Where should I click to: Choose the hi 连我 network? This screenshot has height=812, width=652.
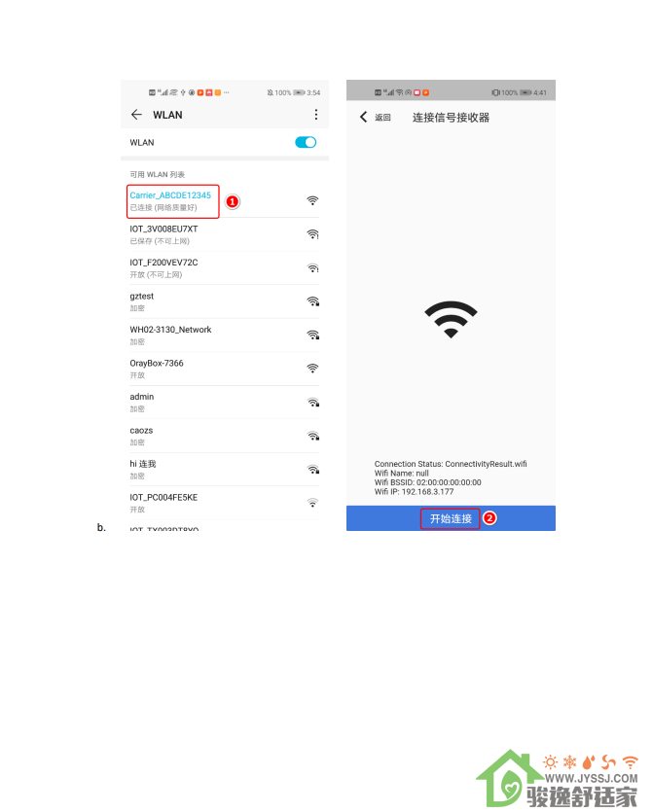[x=225, y=470]
